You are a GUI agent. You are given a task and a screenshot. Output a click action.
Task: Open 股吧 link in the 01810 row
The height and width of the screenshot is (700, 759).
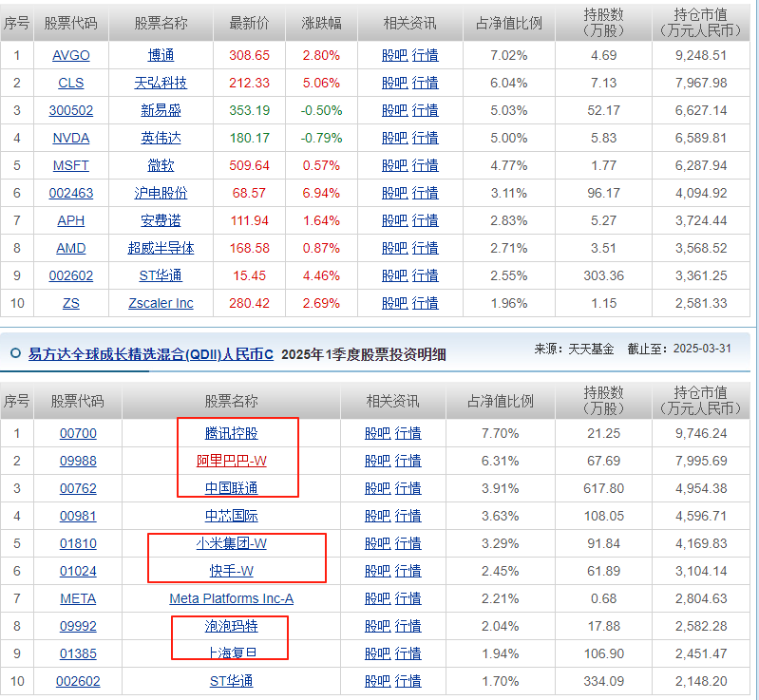(377, 543)
